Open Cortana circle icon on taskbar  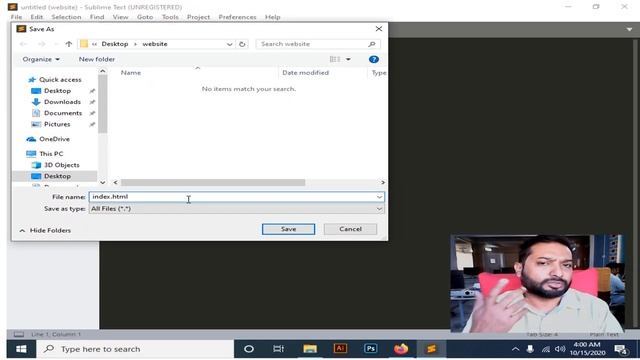click(249, 349)
